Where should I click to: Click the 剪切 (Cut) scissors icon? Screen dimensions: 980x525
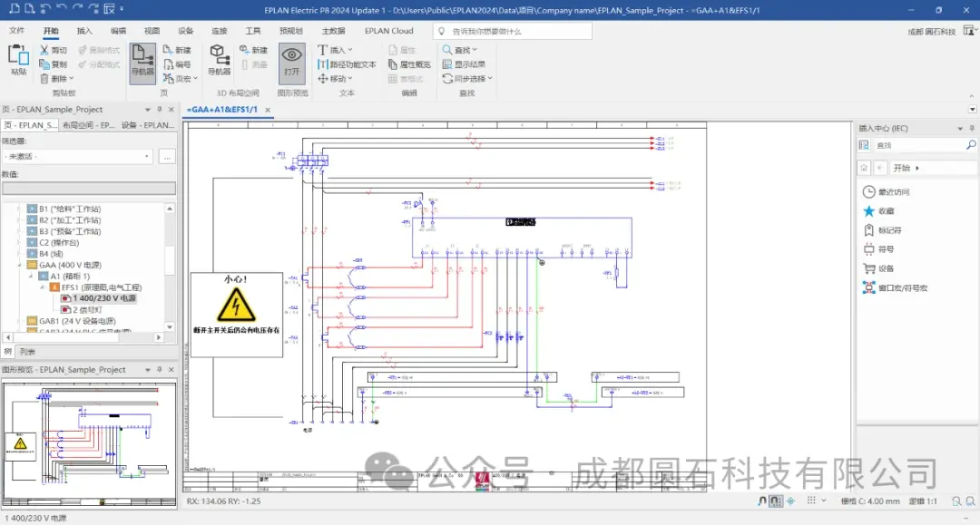tap(44, 50)
